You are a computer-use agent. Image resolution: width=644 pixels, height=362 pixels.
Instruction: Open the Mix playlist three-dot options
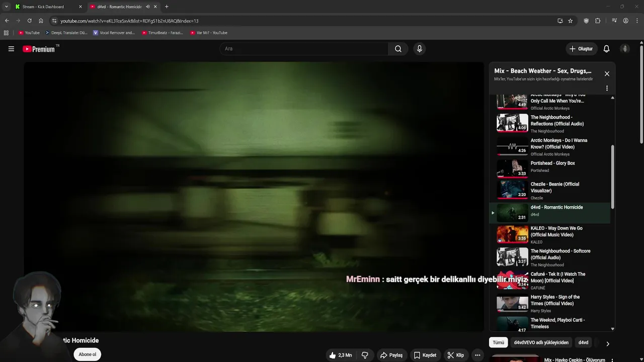(x=607, y=88)
